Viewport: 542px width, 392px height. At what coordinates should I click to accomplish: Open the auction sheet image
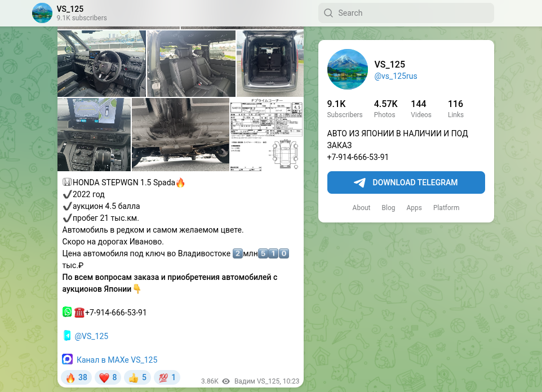pyautogui.click(x=266, y=135)
